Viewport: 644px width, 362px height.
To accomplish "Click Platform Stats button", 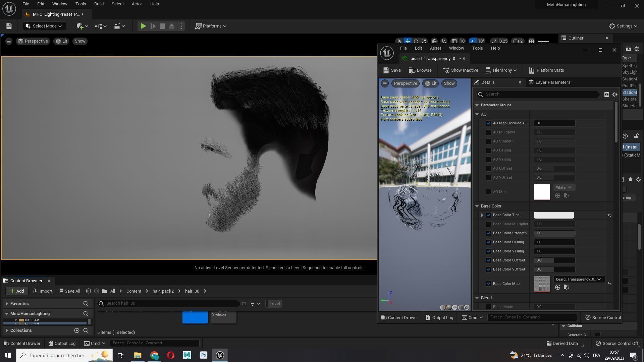I will coord(546,70).
